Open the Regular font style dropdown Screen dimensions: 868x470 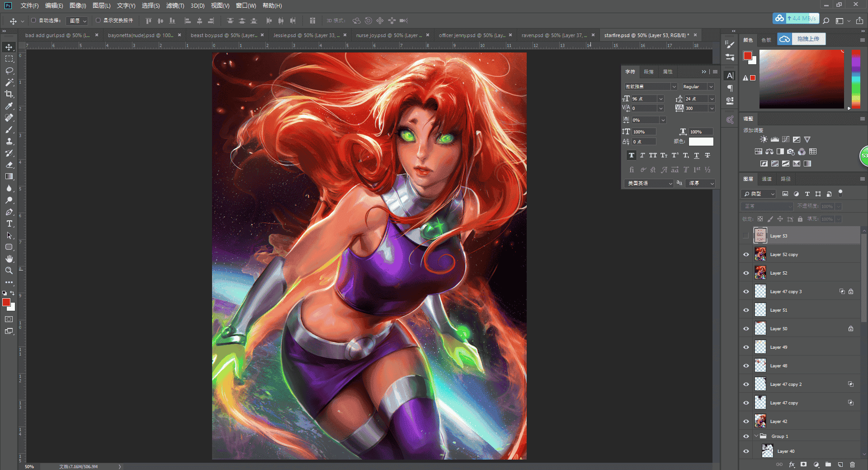[x=698, y=86]
